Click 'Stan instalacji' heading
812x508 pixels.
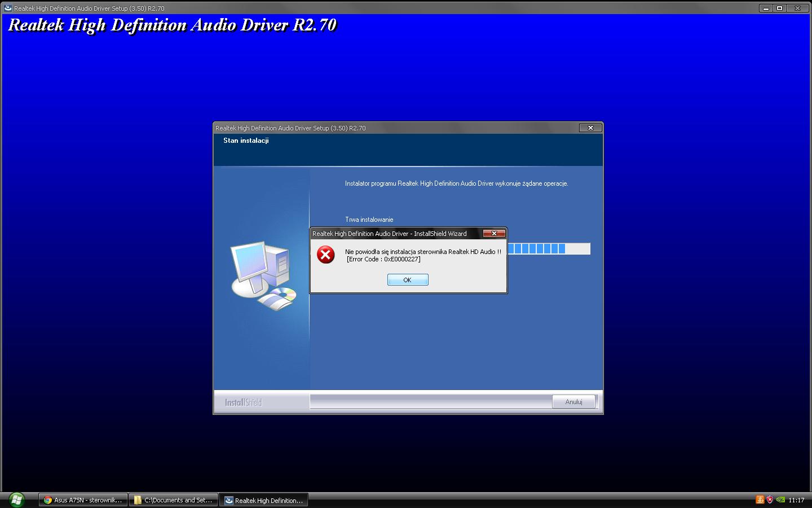pos(246,141)
